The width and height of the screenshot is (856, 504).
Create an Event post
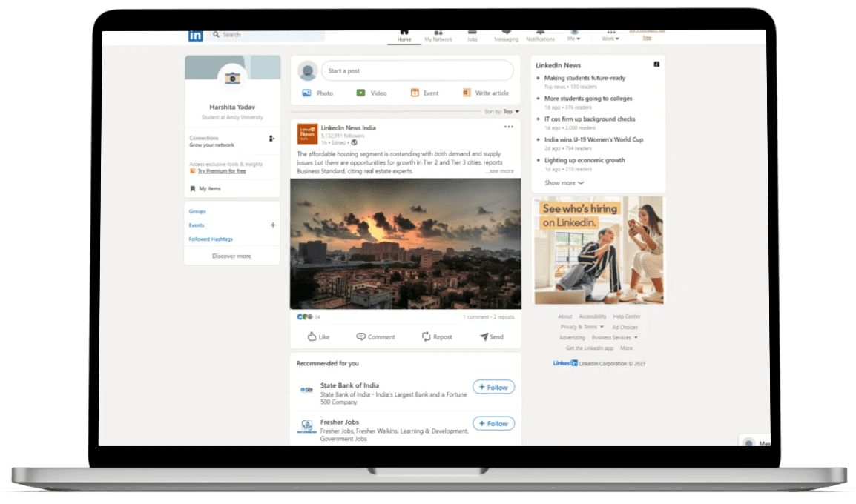[425, 93]
